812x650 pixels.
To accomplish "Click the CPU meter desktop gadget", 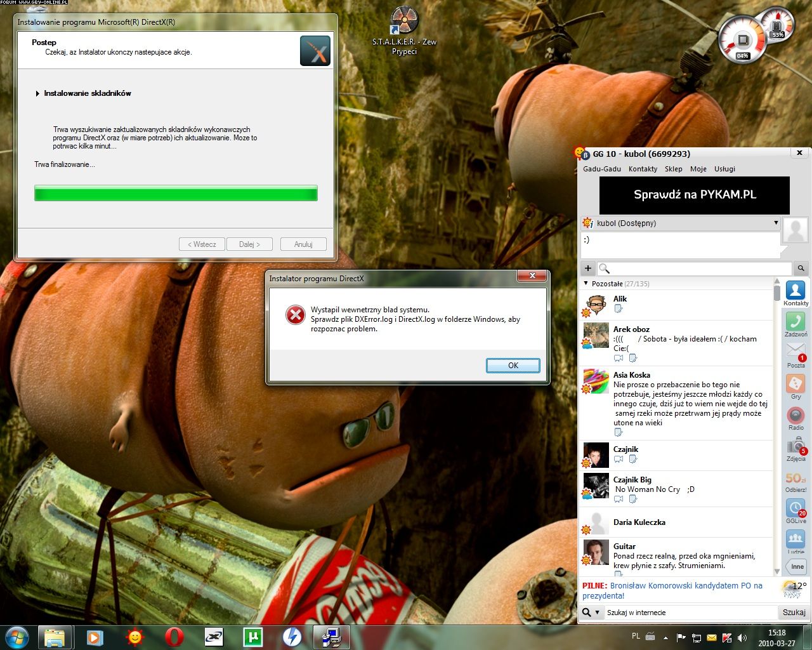I will point(743,39).
